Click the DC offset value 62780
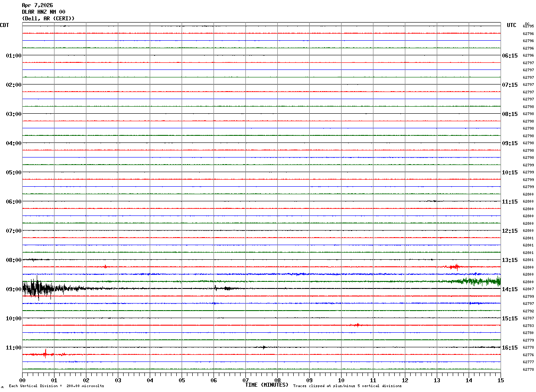This screenshot has height=392, width=536. click(x=528, y=333)
